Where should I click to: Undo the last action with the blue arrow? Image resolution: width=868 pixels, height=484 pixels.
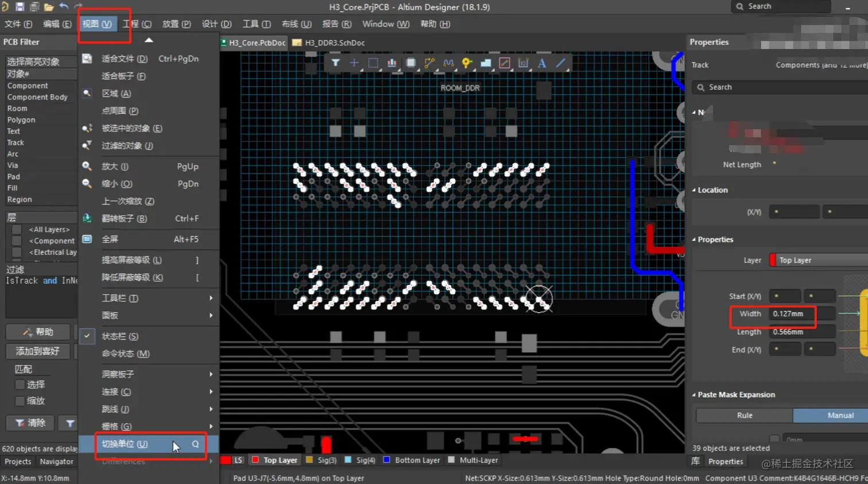pyautogui.click(x=64, y=7)
